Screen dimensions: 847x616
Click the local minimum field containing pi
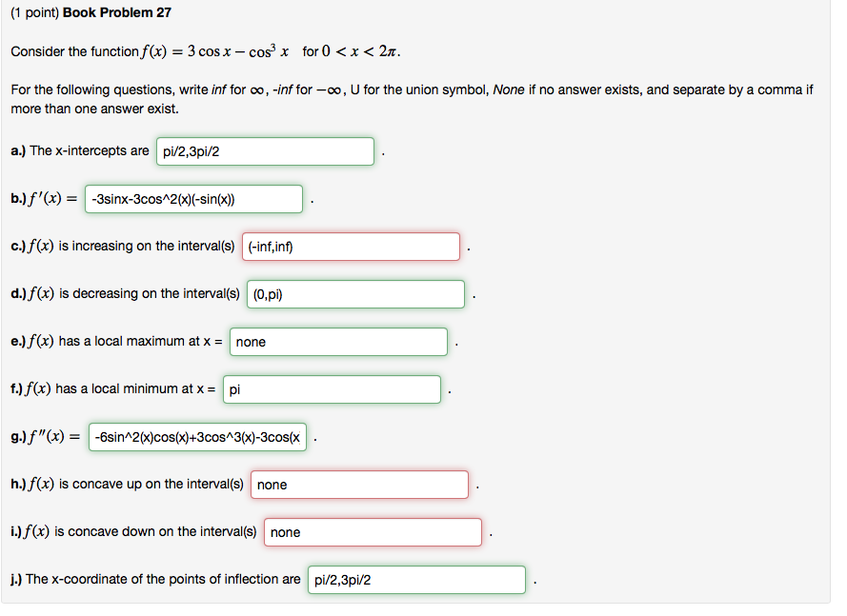point(331,388)
